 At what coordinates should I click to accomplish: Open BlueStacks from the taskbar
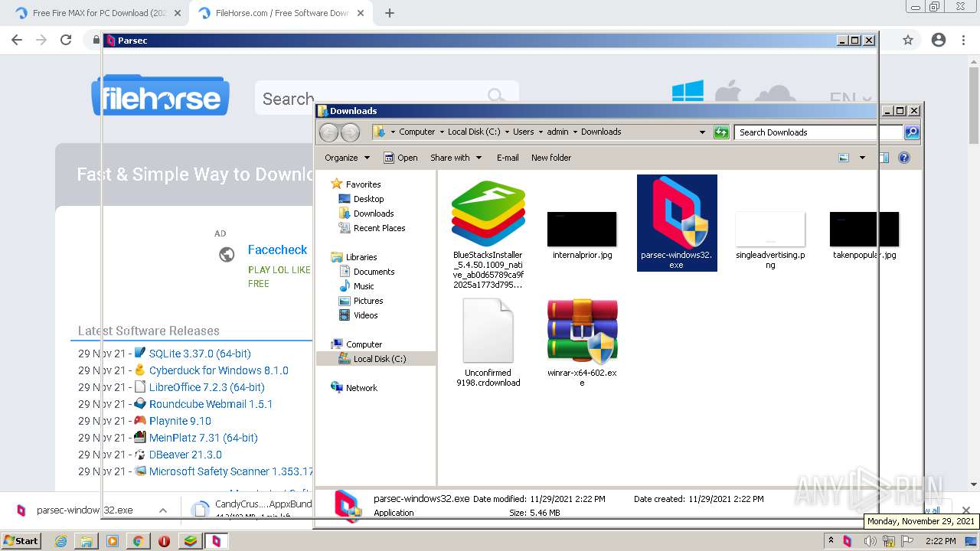pyautogui.click(x=190, y=541)
